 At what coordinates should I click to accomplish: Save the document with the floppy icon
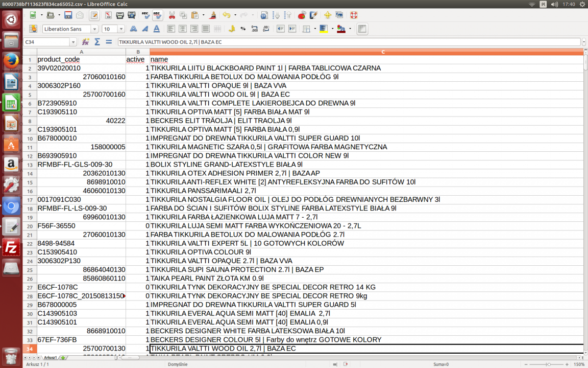tap(68, 15)
